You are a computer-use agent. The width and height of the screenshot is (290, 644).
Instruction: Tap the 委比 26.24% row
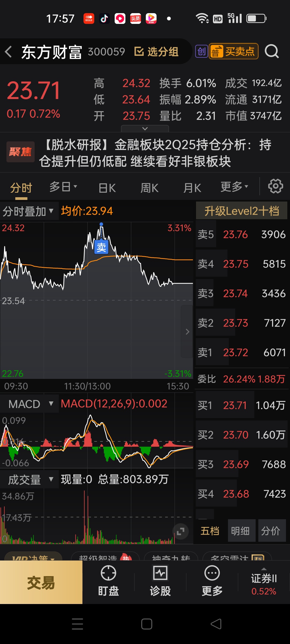(x=242, y=379)
